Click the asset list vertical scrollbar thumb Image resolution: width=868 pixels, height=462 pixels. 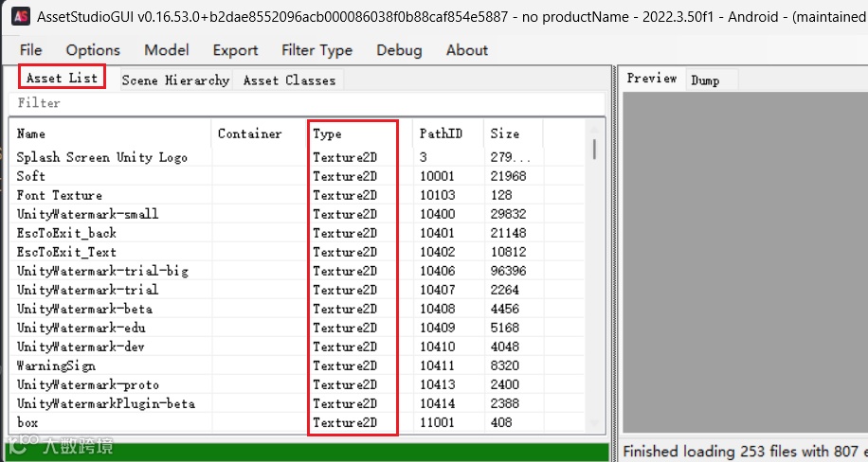[x=594, y=150]
